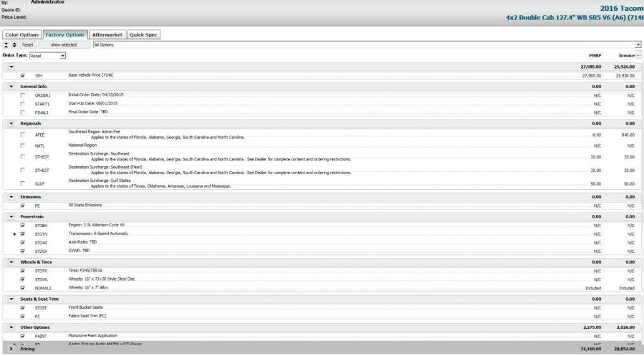Check the AFEE admin fee checkbox
644x356 pixels.
click(x=23, y=135)
